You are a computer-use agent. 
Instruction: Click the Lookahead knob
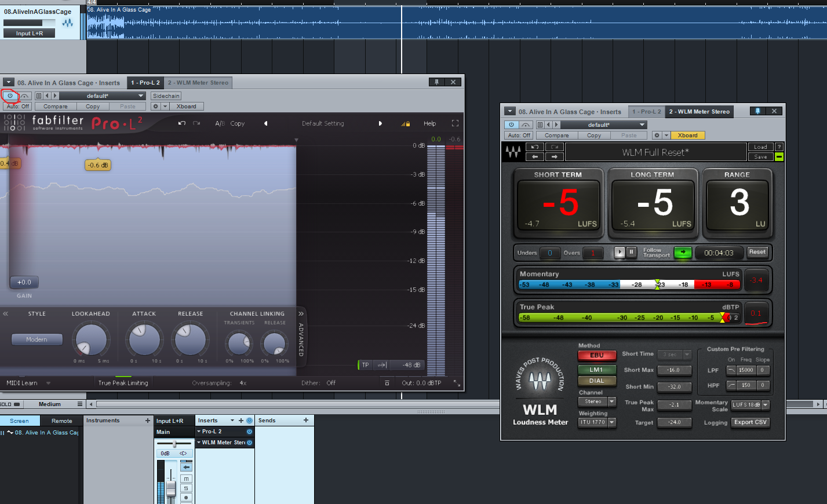tap(91, 340)
